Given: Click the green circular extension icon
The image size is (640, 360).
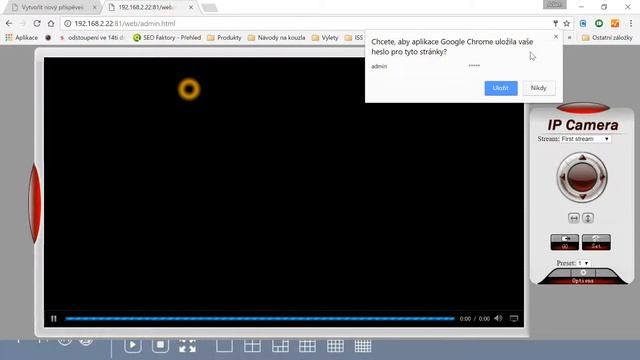Looking at the screenshot, I should (599, 24).
